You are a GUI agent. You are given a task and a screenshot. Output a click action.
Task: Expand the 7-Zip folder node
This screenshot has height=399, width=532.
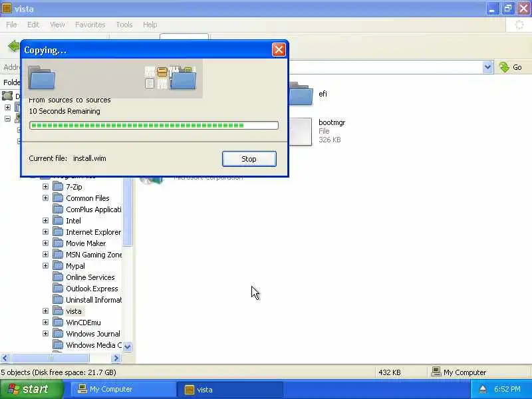click(x=45, y=187)
